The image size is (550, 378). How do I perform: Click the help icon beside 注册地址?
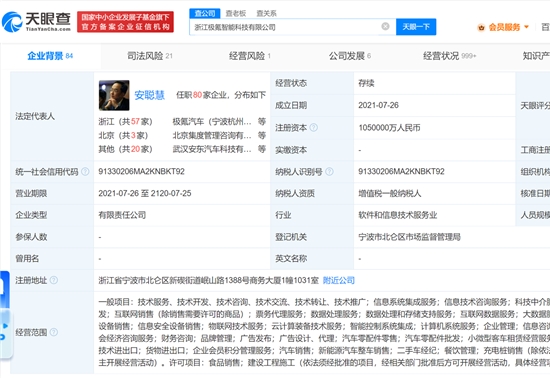pyautogui.click(x=54, y=280)
